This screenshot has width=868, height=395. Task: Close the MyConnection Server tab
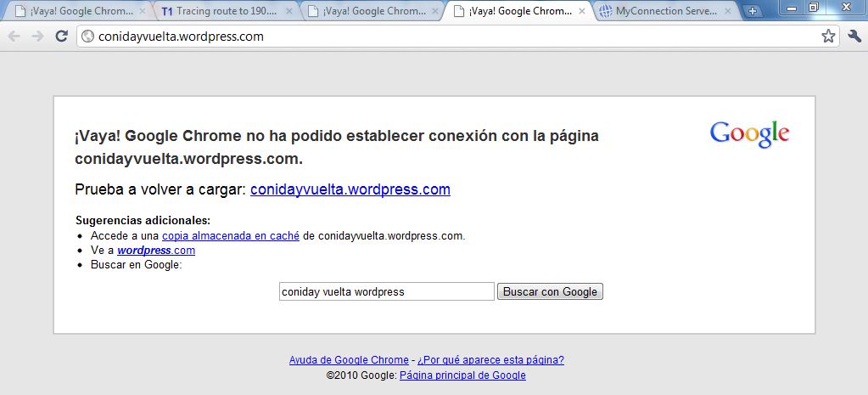coord(728,11)
